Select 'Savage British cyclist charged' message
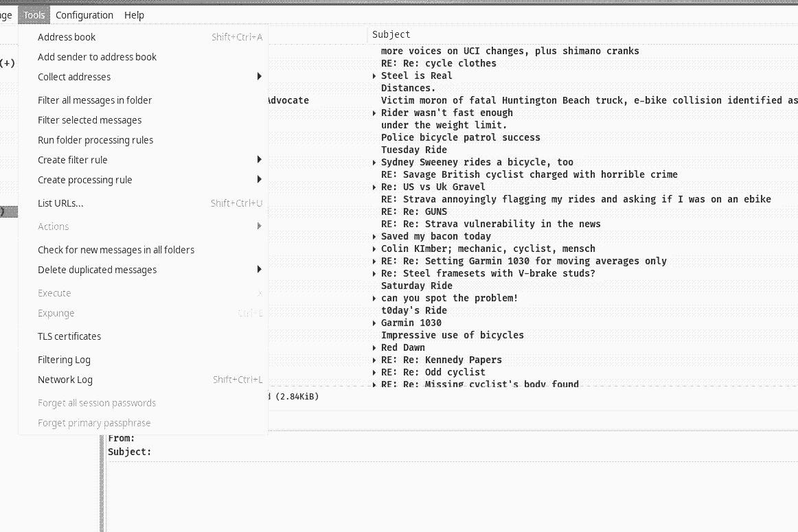 click(x=529, y=174)
